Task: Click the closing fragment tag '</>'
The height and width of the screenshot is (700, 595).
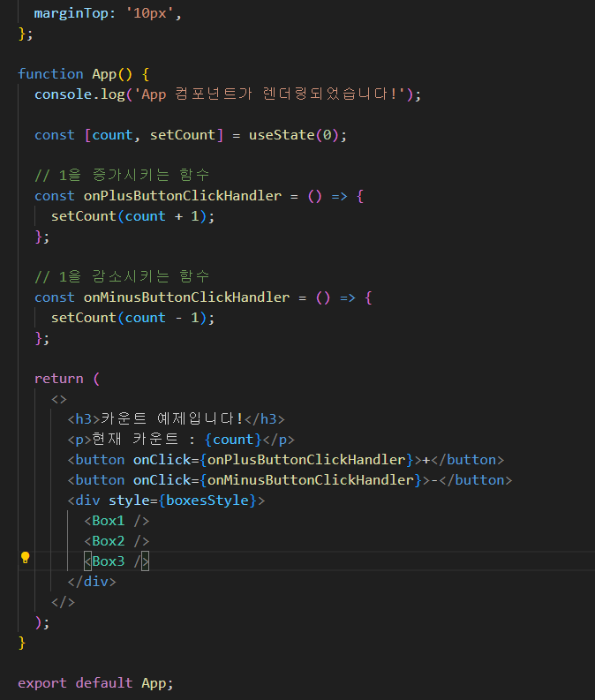Action: coord(63,602)
